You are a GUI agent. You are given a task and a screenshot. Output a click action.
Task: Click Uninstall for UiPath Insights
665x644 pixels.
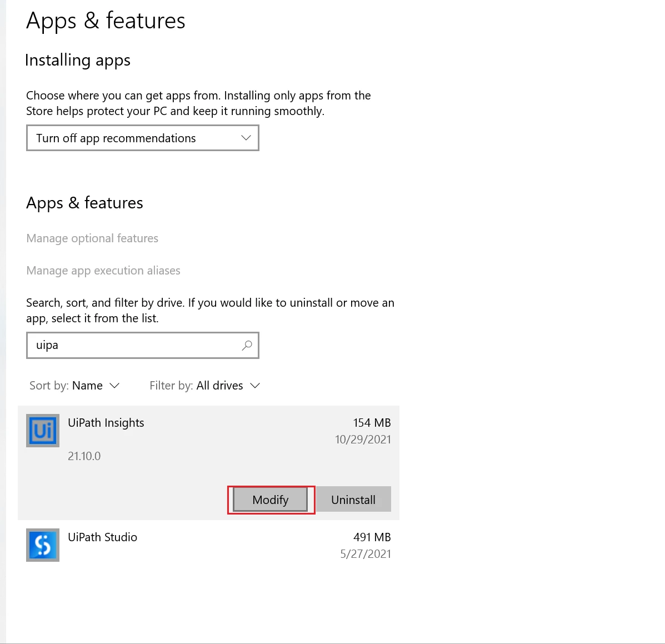pyautogui.click(x=353, y=500)
